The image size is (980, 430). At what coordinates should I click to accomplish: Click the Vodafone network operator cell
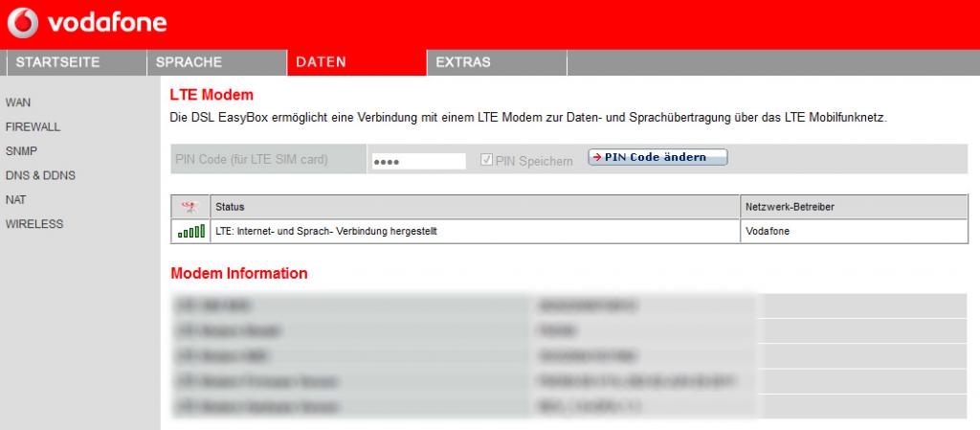(x=855, y=231)
